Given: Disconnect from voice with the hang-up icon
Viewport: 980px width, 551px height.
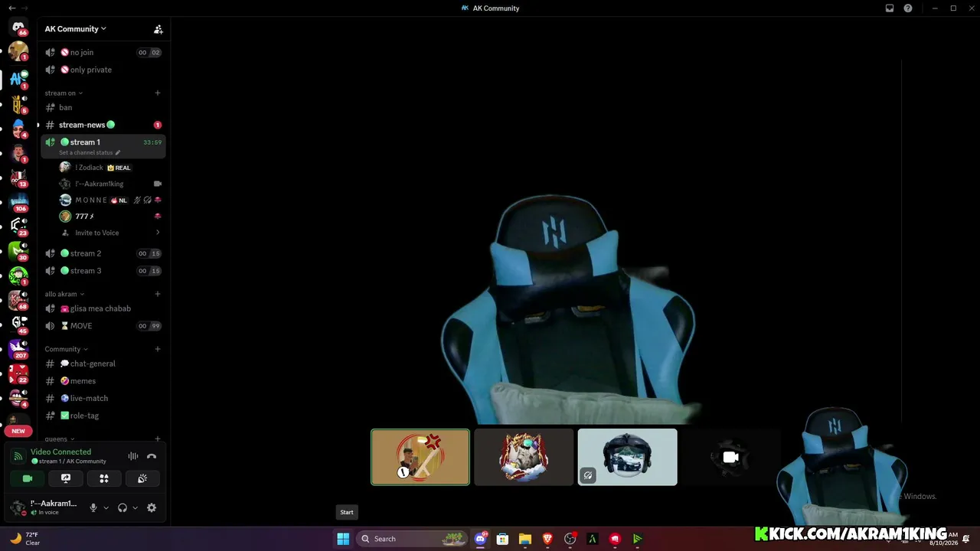Looking at the screenshot, I should tap(152, 456).
